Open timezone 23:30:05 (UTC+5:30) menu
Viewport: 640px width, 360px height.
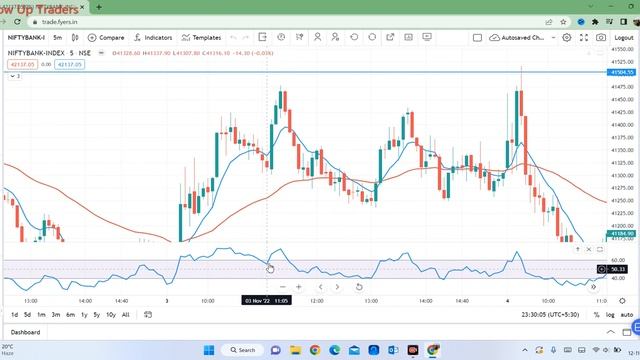550,315
